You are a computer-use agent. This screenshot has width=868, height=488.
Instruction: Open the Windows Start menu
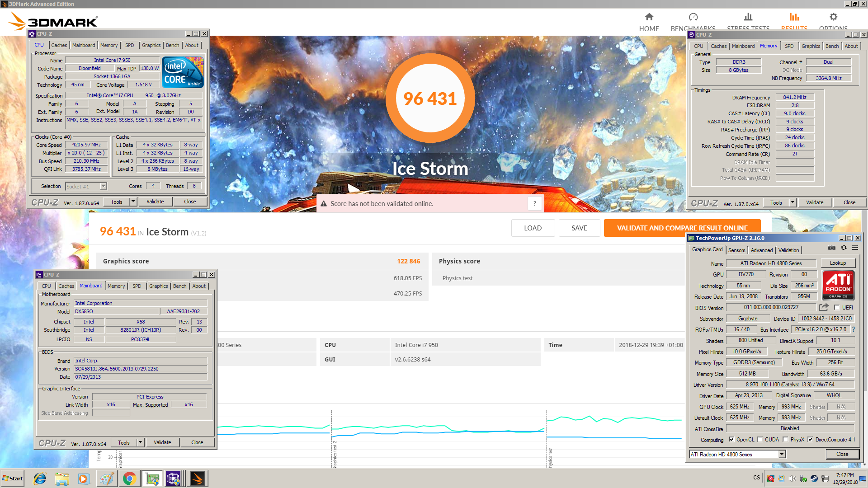(x=13, y=479)
